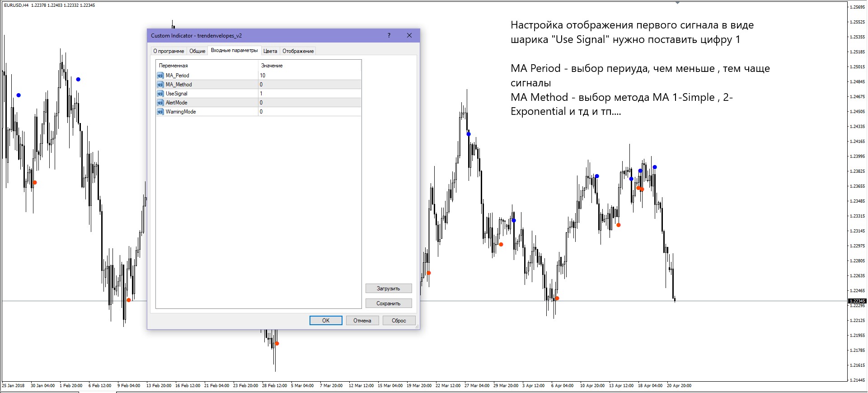Confirm with the OK button
The image size is (868, 393).
(326, 321)
